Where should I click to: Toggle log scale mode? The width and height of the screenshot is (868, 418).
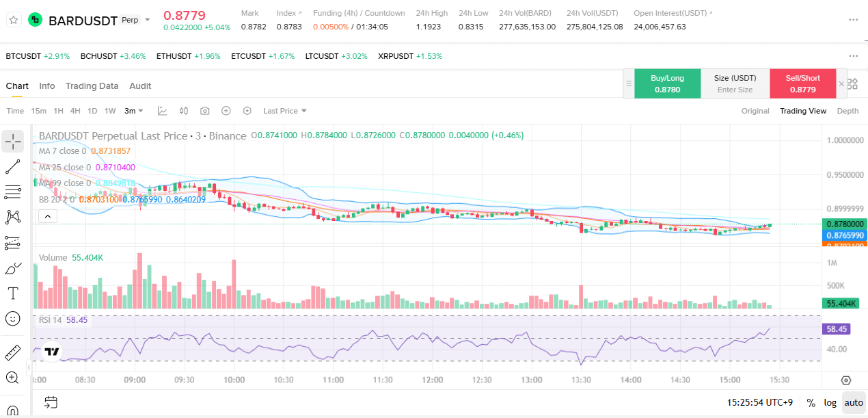830,402
